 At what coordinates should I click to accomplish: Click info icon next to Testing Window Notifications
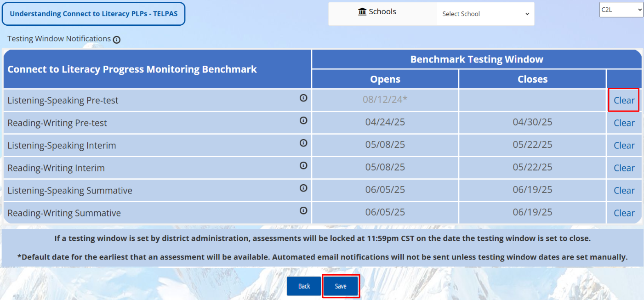[117, 40]
